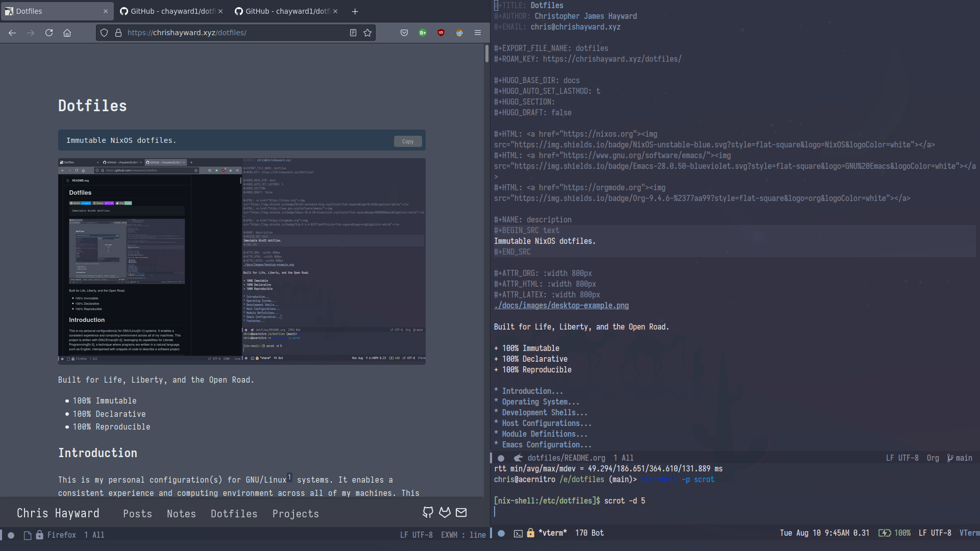This screenshot has width=980, height=551.
Task: Click the desktop-example.png image link
Action: 561,306
